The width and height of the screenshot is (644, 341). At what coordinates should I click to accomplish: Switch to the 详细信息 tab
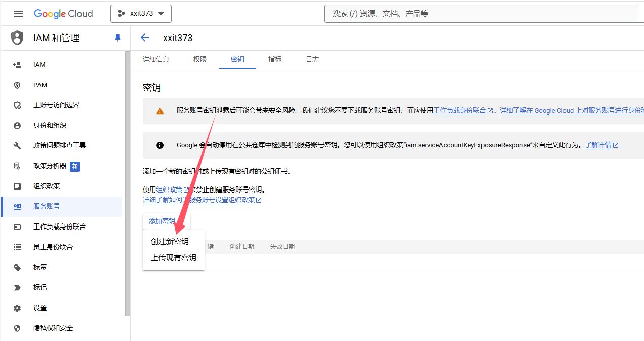(156, 59)
